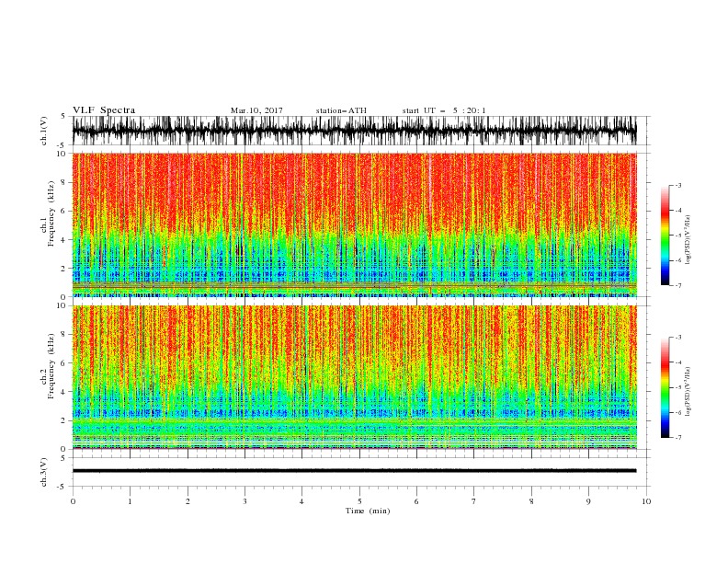The height and width of the screenshot is (563, 728).
Task: Click the "ch.1(V)" axis label
Action: [x=44, y=131]
